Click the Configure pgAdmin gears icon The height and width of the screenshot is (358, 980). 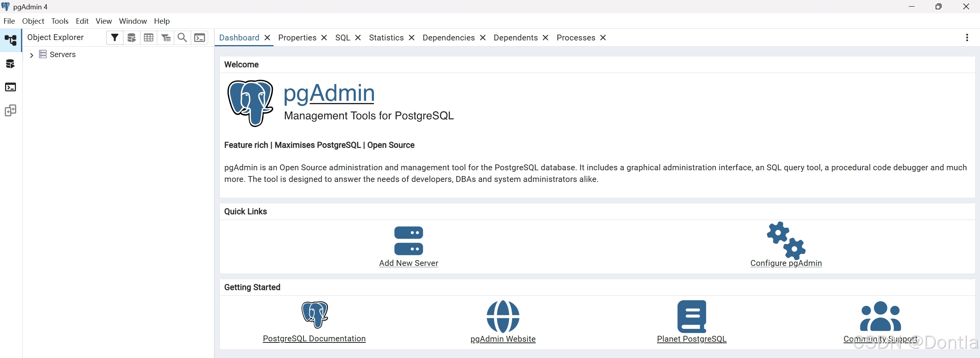pos(786,241)
